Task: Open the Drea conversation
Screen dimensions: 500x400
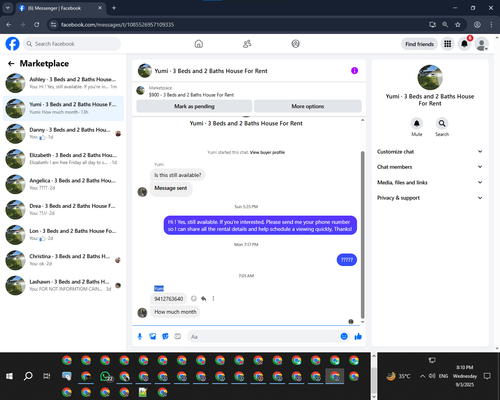Action: [63, 209]
